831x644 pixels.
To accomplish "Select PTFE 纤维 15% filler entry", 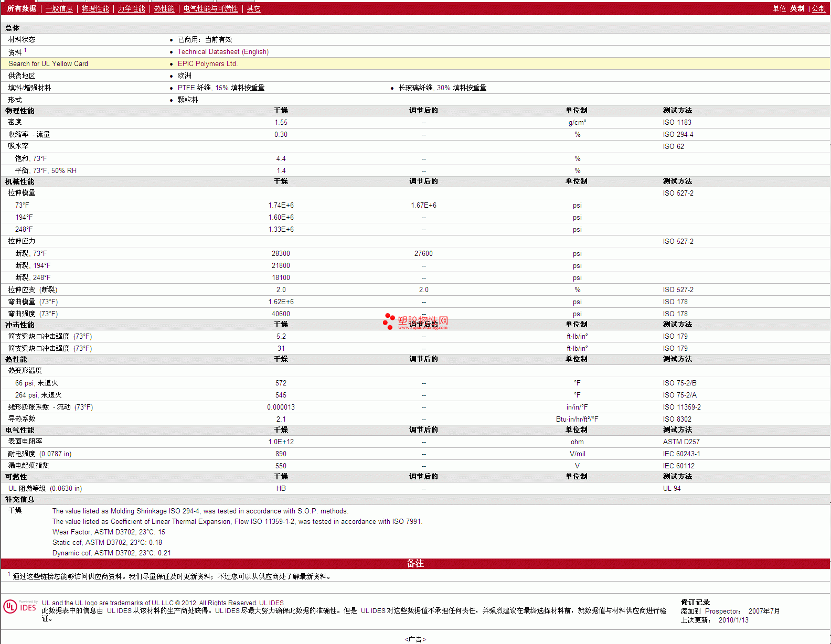I will click(x=221, y=88).
